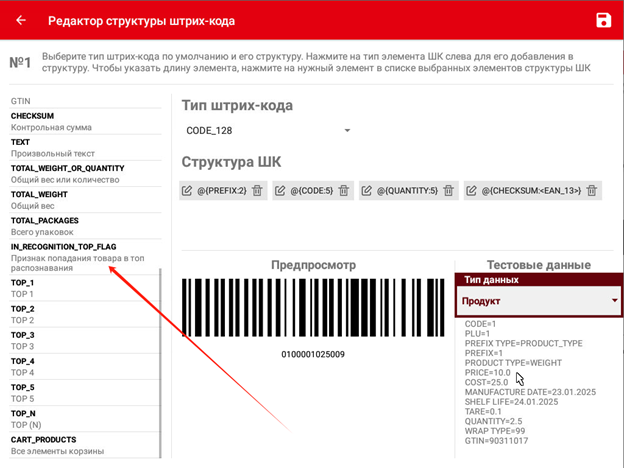Add TEXT element to the structure
624x468 pixels.
click(80, 148)
